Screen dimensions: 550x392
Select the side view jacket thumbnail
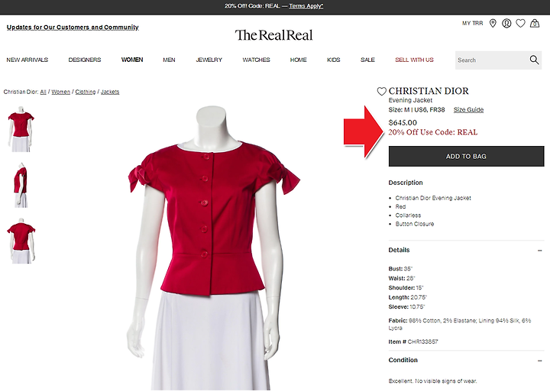[21, 185]
